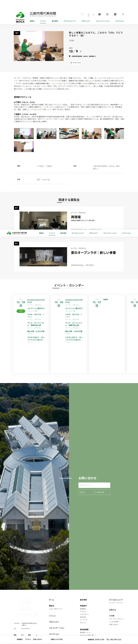This screenshot has height=644, width=138.
Task: Open プロジェクト in the main header nav
Action: (x=86, y=21)
